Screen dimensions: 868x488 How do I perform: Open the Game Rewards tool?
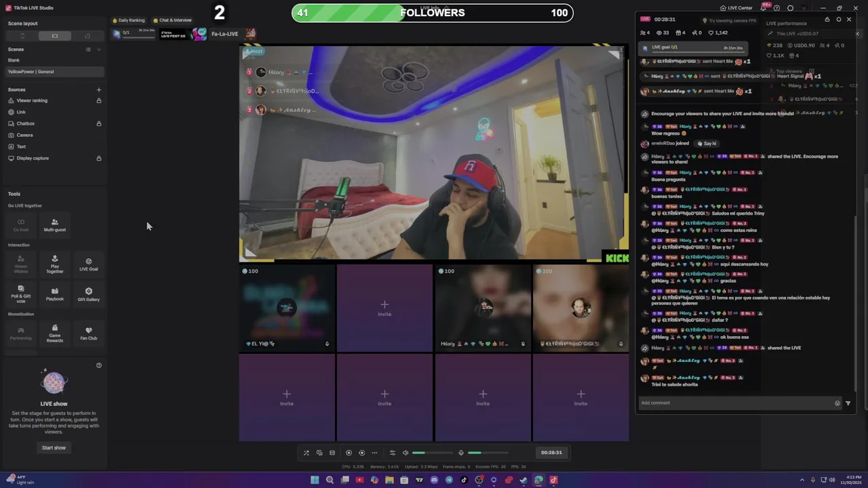(x=55, y=333)
